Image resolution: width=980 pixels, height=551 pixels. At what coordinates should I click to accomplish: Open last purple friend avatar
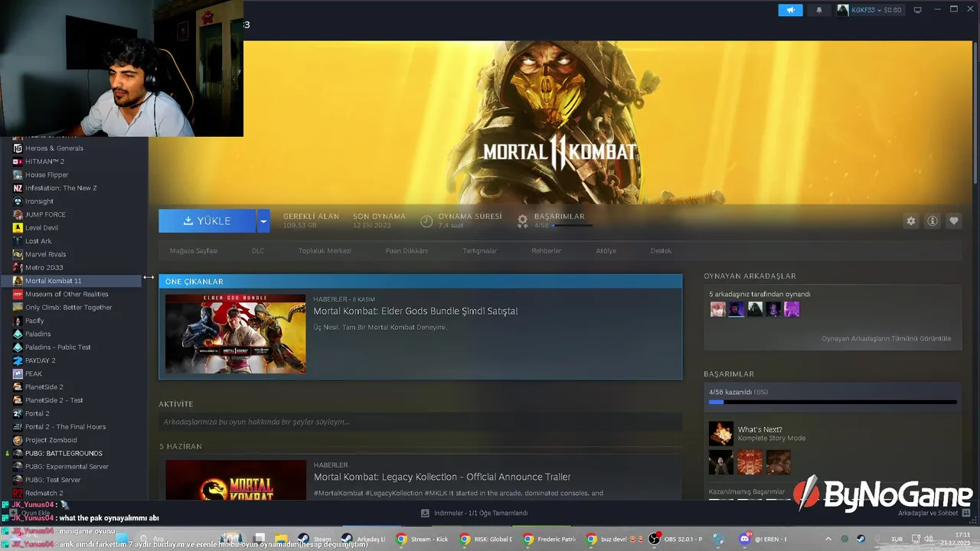pyautogui.click(x=792, y=309)
